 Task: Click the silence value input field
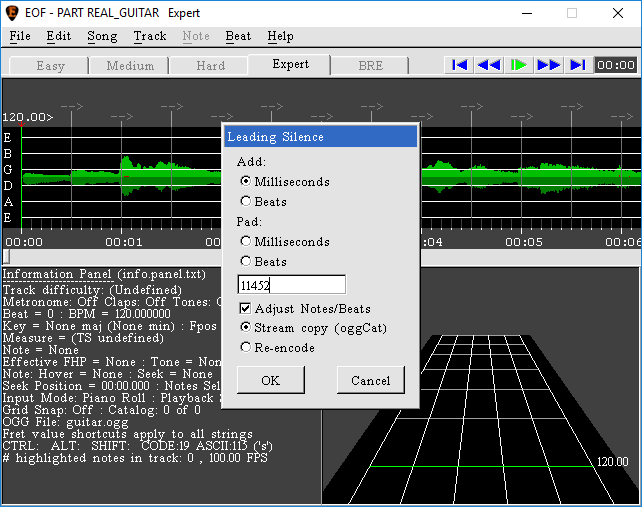pos(291,285)
